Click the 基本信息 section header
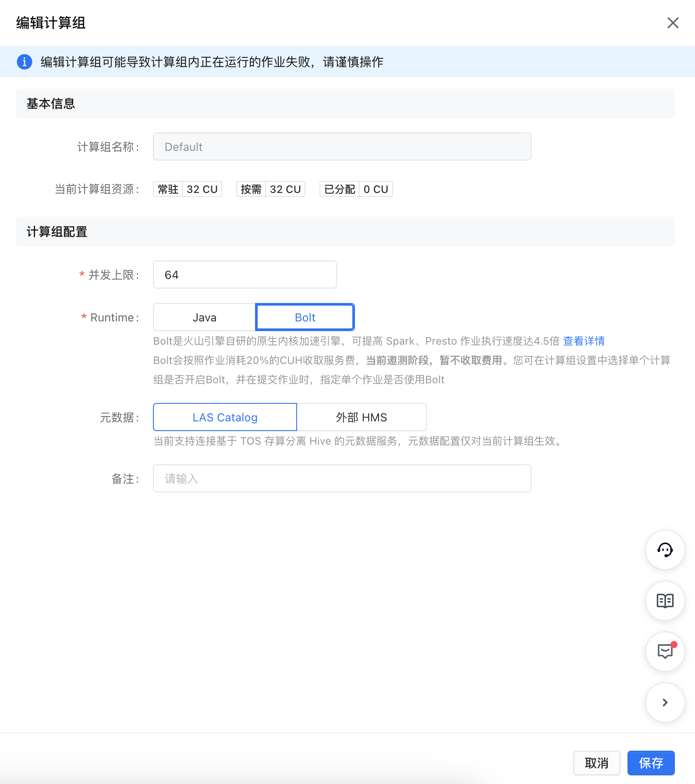 345,103
